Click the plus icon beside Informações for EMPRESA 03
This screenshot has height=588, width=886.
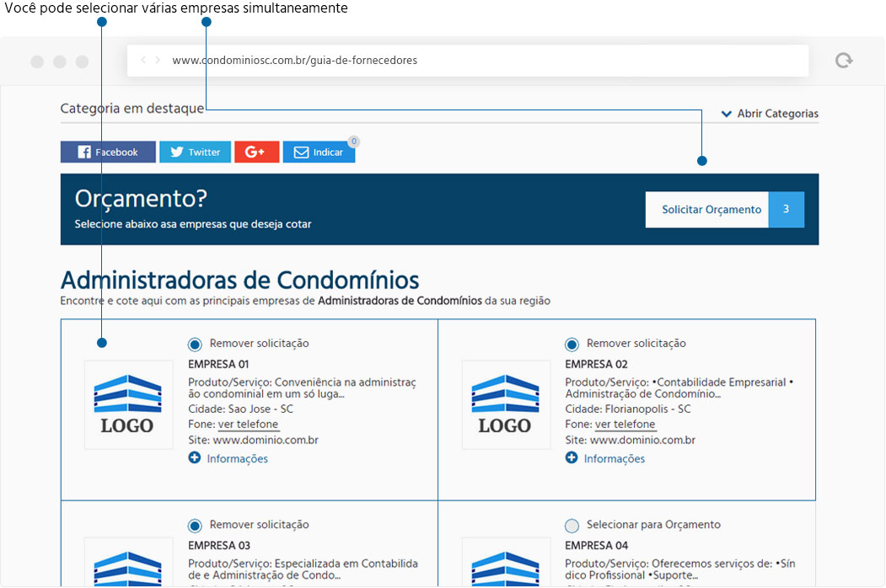click(x=195, y=585)
